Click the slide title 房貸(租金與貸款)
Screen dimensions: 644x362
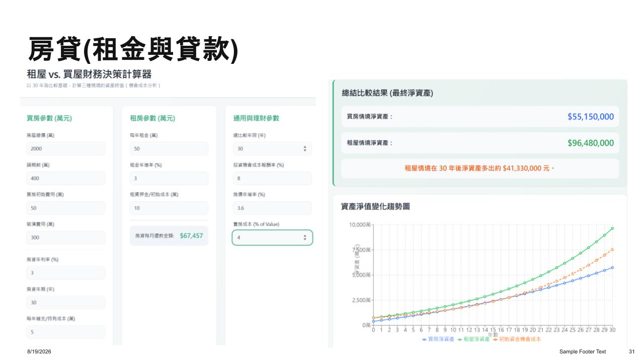pyautogui.click(x=133, y=50)
